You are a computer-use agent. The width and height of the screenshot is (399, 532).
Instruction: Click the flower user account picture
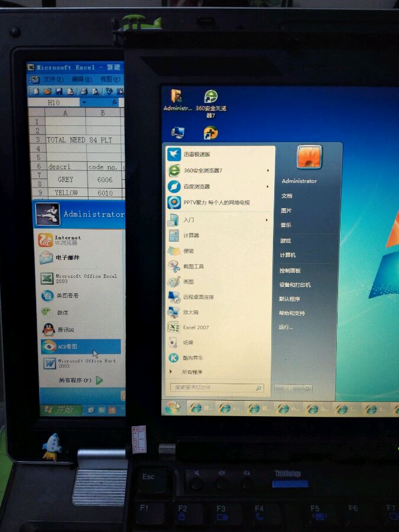click(x=309, y=157)
